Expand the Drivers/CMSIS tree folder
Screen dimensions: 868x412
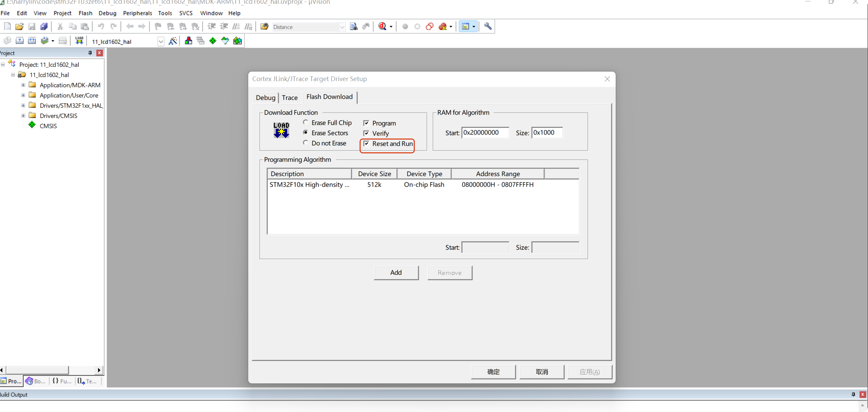click(x=23, y=116)
